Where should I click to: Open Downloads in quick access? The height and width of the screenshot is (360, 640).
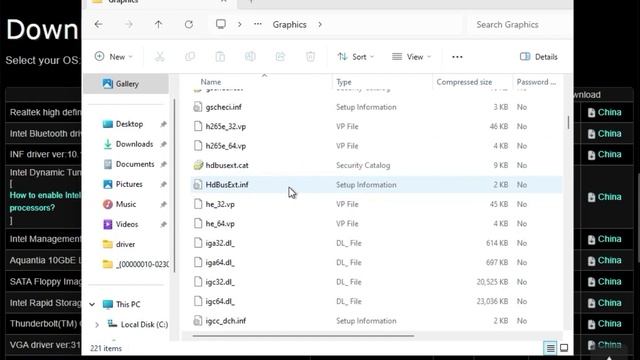point(134,144)
